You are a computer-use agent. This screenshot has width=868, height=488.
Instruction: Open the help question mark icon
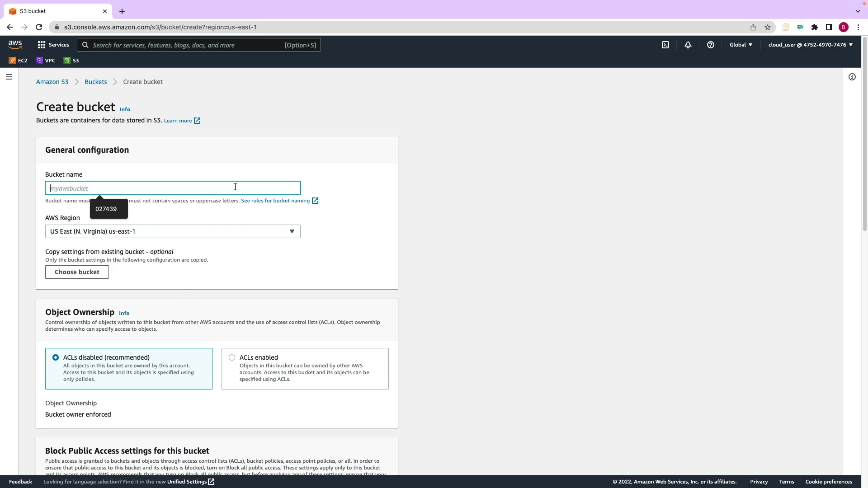coord(711,45)
